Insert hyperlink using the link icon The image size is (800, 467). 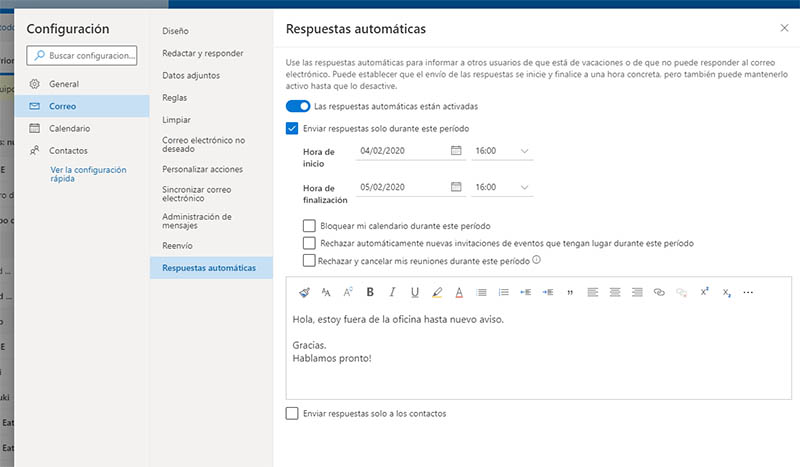[x=659, y=292]
